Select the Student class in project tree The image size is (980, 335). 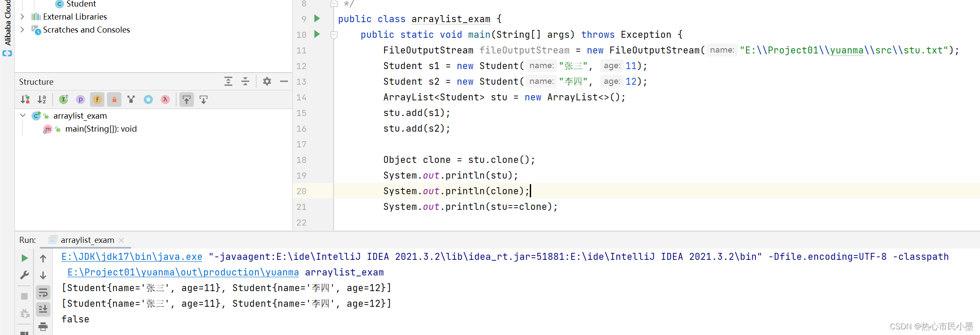(x=81, y=4)
